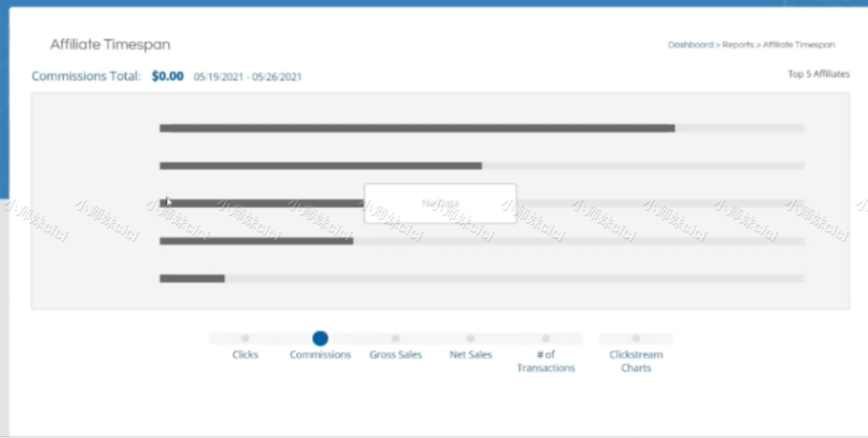Viewport: 868px width, 438px height.
Task: Click the No Data message box
Action: pyautogui.click(x=440, y=203)
